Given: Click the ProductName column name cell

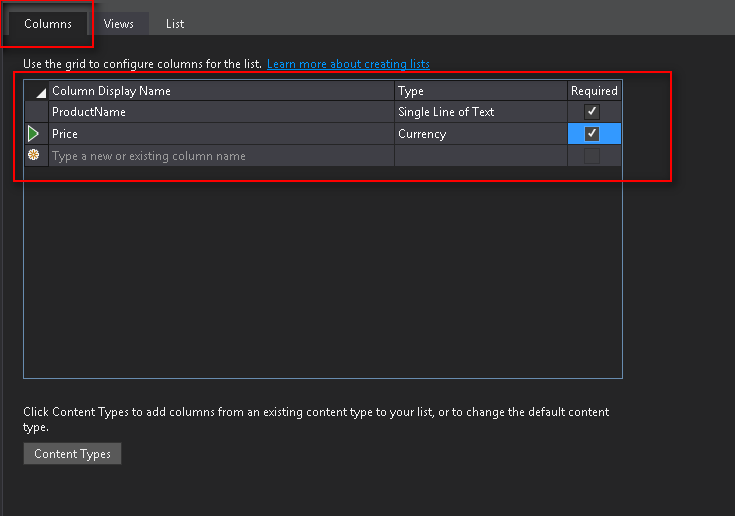Looking at the screenshot, I should 220,112.
